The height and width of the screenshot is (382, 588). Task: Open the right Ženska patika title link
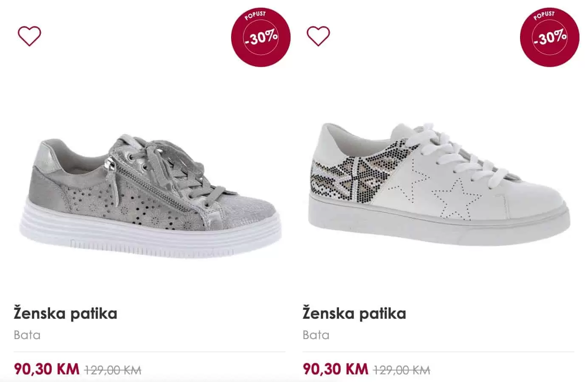(x=354, y=314)
